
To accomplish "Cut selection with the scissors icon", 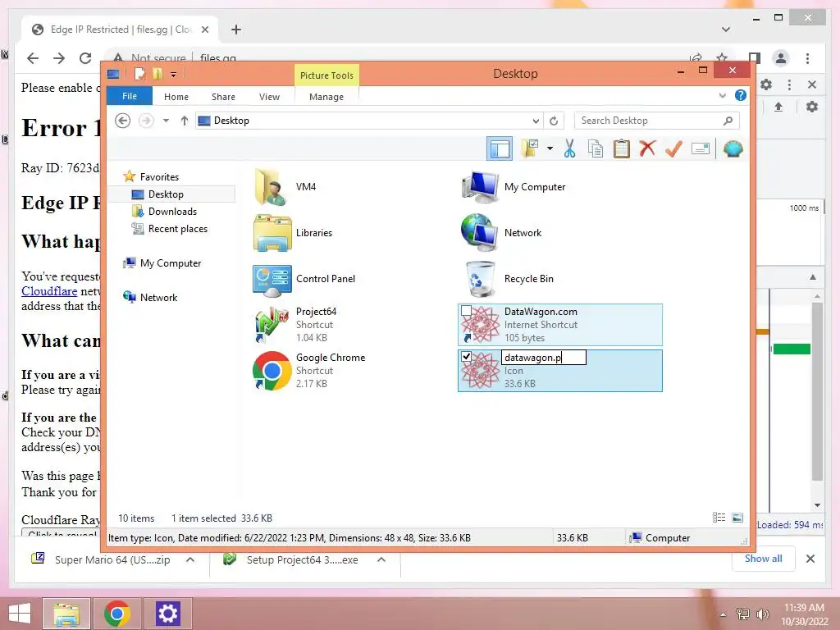I will [569, 148].
